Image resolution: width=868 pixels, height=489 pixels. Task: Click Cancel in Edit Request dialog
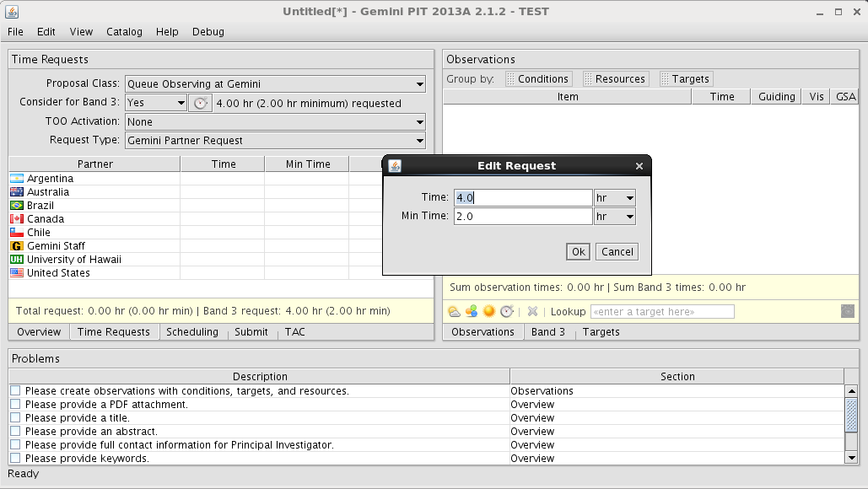point(617,252)
